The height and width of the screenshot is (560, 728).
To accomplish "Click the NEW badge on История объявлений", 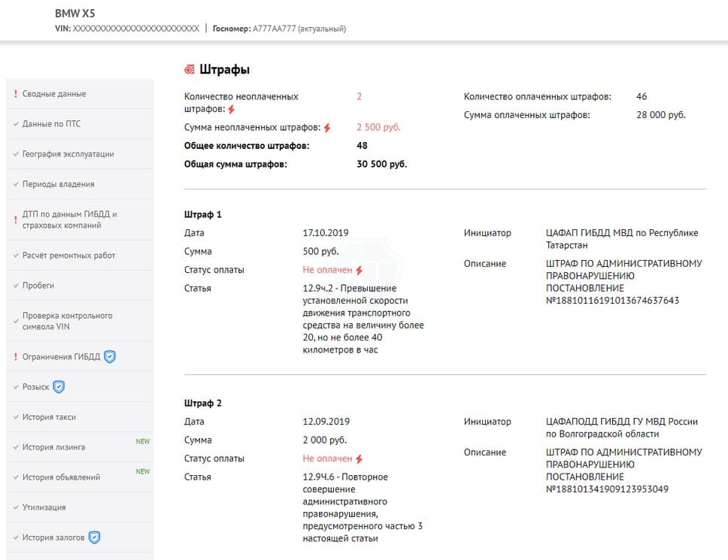I will tap(143, 471).
